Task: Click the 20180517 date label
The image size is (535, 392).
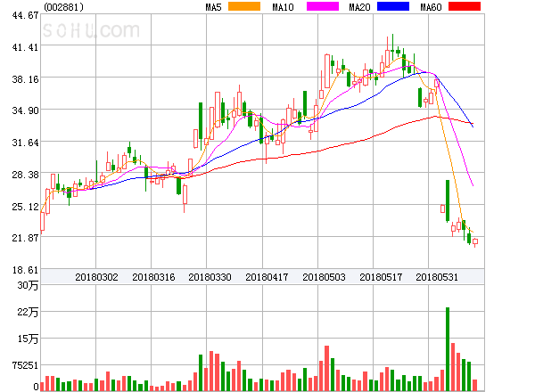Action: pos(381,277)
